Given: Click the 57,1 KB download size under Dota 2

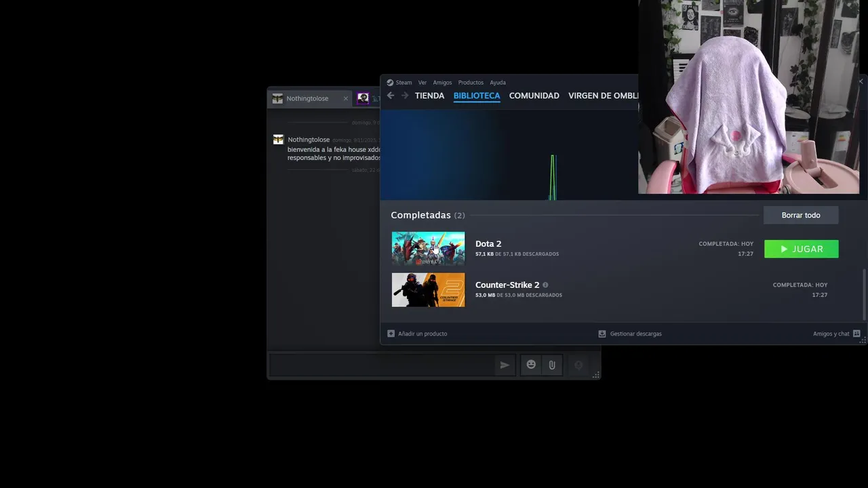Looking at the screenshot, I should click(x=484, y=254).
